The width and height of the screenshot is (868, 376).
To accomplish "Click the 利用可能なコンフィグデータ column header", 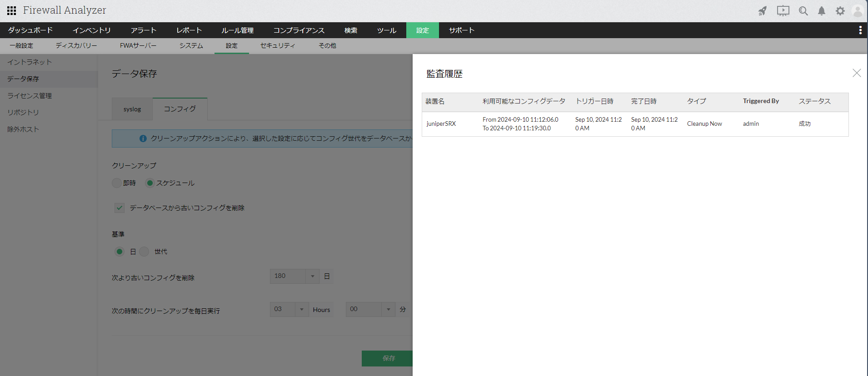I will tap(524, 101).
